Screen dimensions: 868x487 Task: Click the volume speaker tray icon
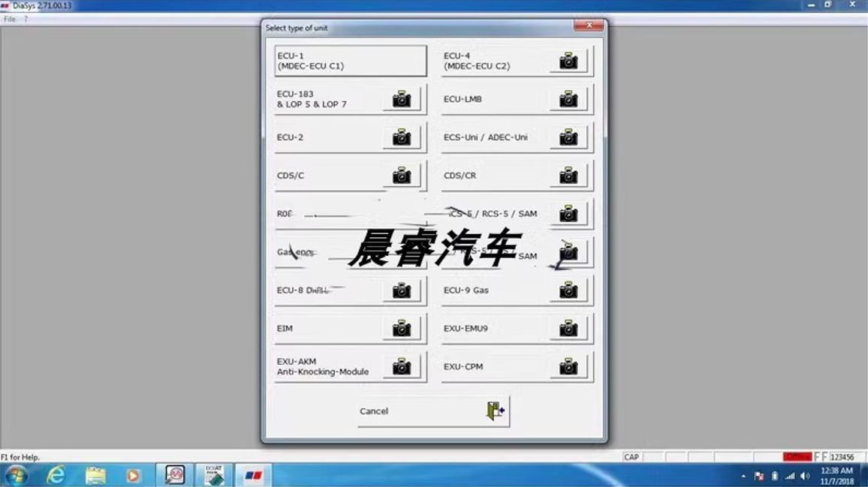pyautogui.click(x=805, y=476)
